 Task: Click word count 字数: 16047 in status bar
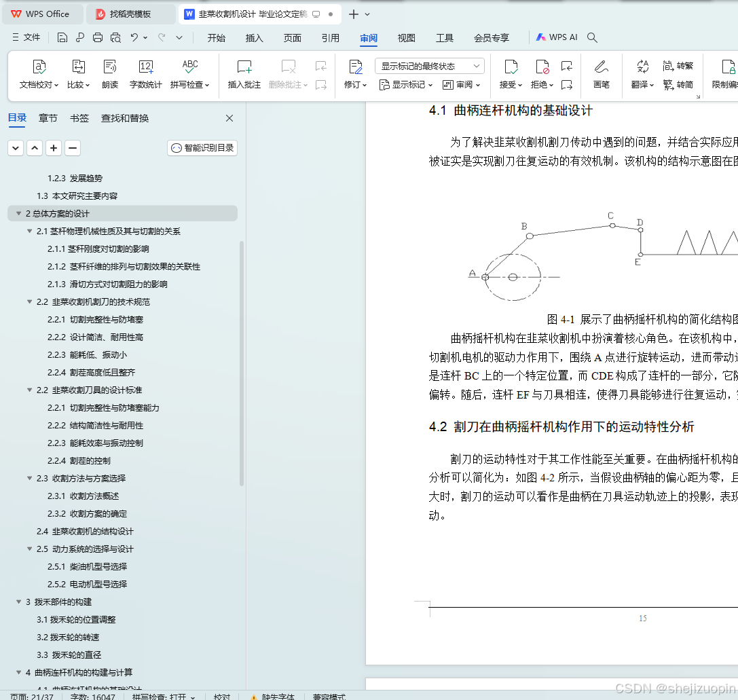point(93,696)
